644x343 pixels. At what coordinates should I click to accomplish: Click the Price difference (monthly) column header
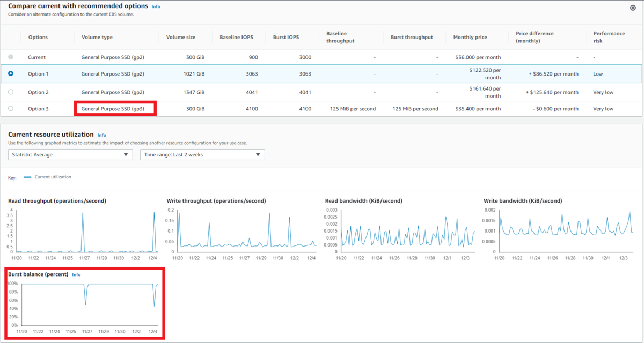[535, 37]
